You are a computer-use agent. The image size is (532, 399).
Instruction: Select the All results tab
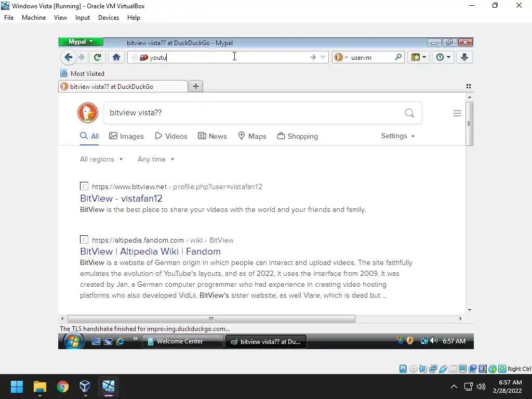89,136
